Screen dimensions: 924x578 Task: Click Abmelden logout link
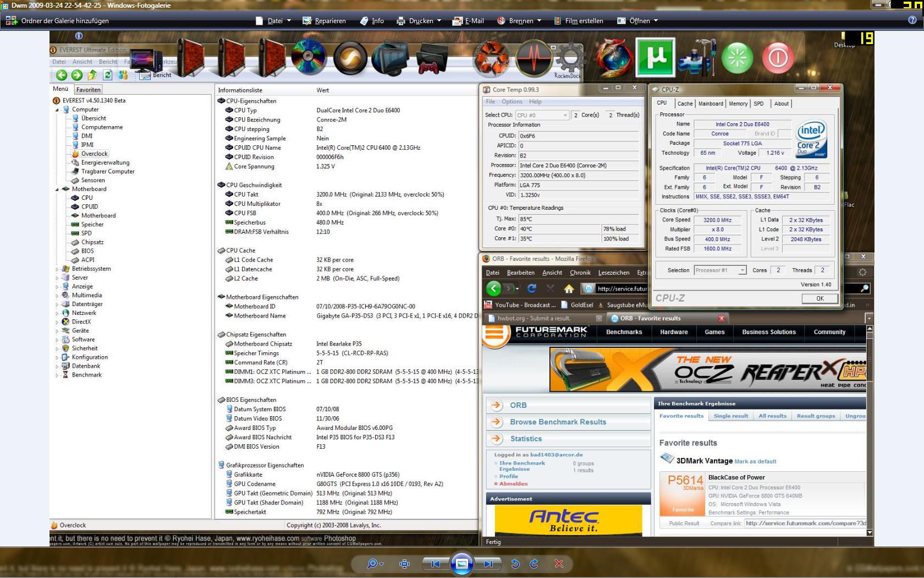(513, 484)
